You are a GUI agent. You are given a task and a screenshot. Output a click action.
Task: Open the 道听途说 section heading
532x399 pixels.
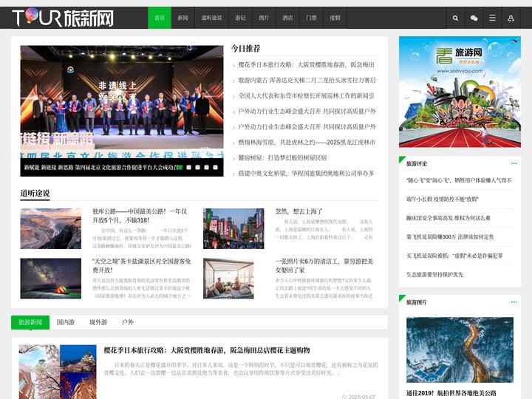click(35, 194)
